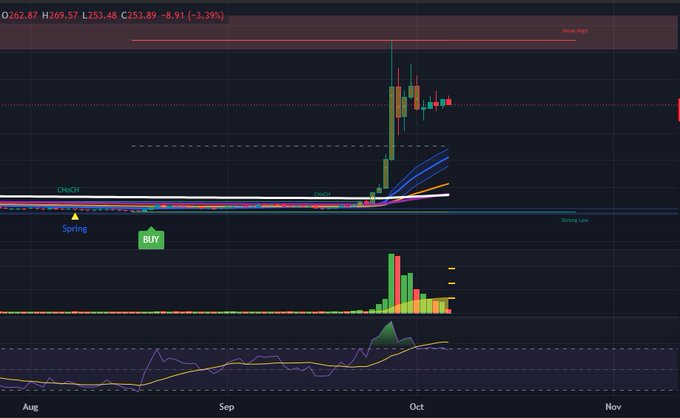
Task: Click the tall red volume bar
Action: [x=398, y=285]
